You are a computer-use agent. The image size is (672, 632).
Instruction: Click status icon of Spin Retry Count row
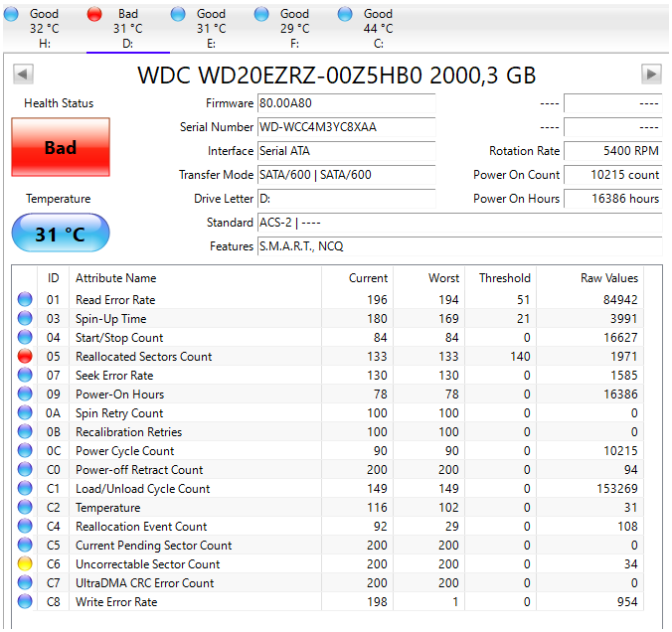click(25, 412)
